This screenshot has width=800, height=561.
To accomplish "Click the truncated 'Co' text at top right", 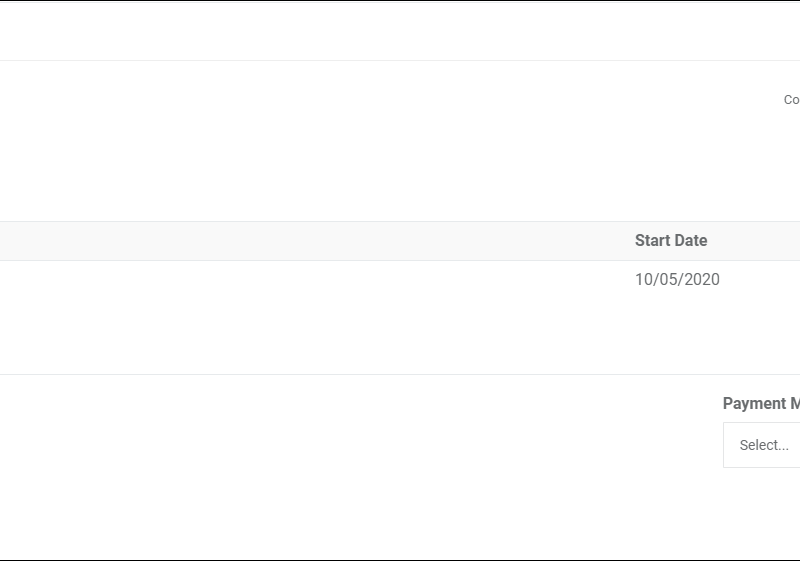I will pyautogui.click(x=791, y=100).
